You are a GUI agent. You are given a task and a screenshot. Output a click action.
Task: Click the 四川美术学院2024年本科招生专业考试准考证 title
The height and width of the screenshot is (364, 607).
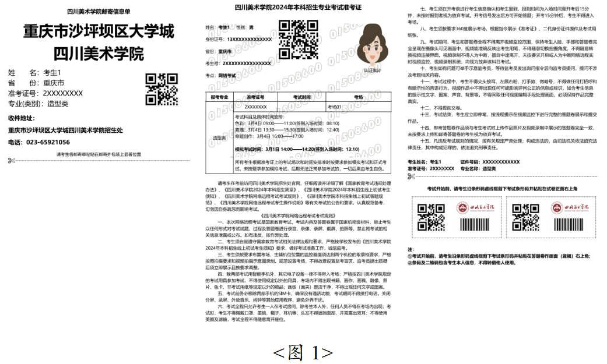(298, 8)
